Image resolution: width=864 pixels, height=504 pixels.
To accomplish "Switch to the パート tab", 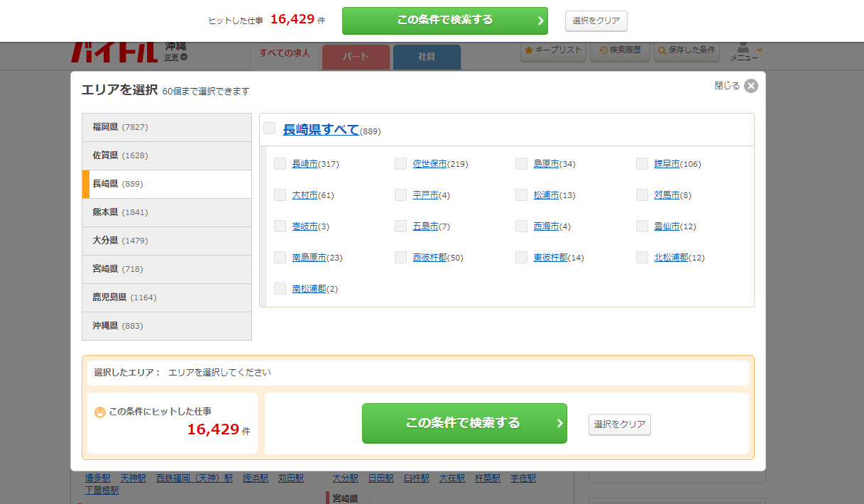I will [356, 57].
